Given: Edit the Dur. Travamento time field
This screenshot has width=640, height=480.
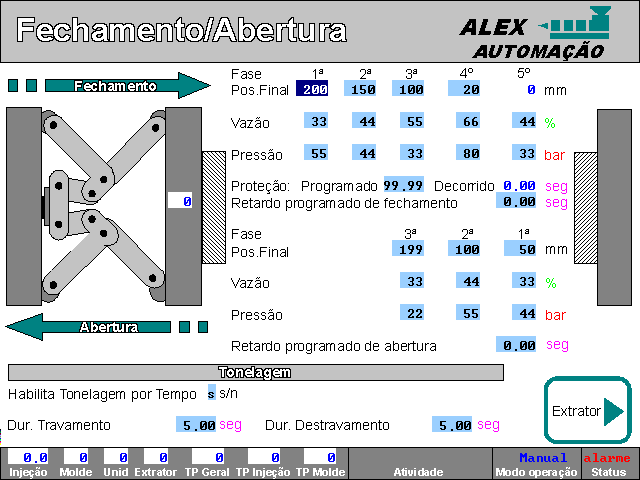Looking at the screenshot, I should pos(196,425).
